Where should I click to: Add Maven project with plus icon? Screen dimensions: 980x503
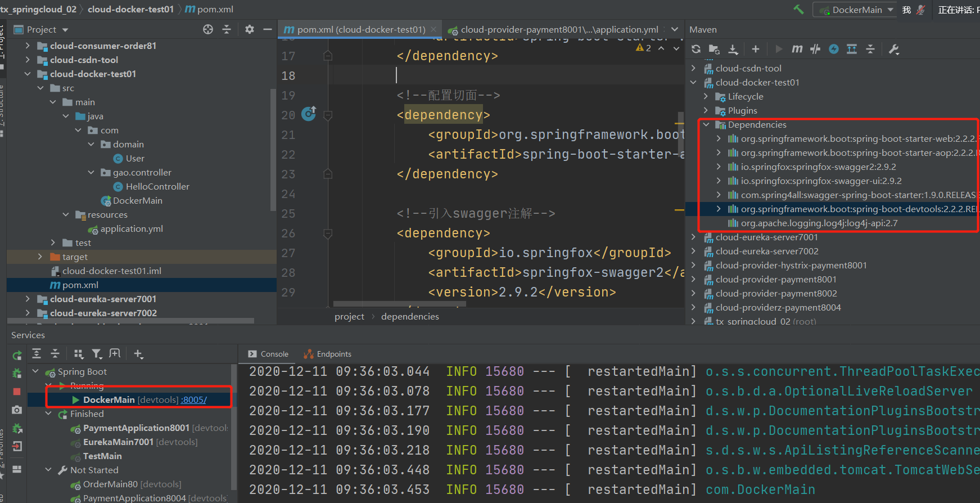(756, 49)
